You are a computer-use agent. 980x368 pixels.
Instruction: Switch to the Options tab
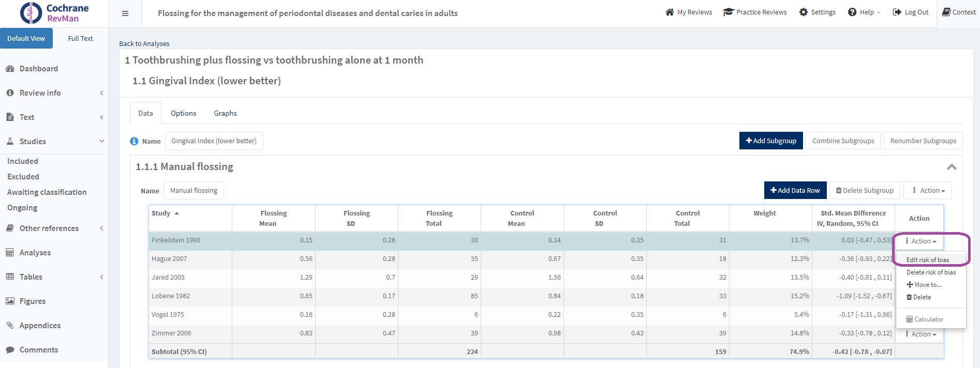point(183,113)
